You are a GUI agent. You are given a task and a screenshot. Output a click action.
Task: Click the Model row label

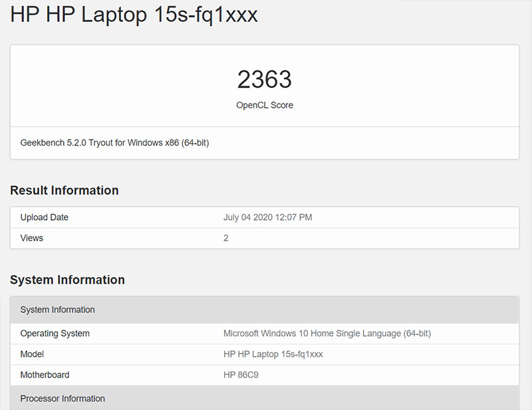coord(32,354)
